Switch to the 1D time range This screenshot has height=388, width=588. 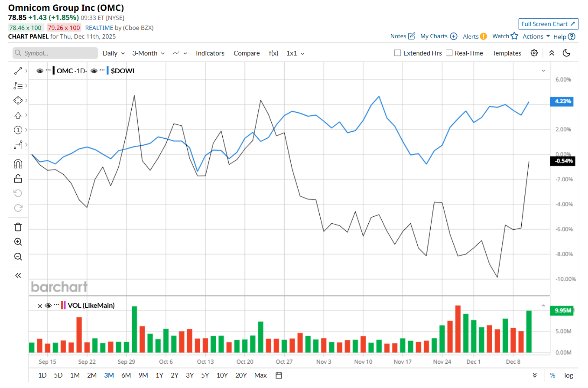click(42, 375)
